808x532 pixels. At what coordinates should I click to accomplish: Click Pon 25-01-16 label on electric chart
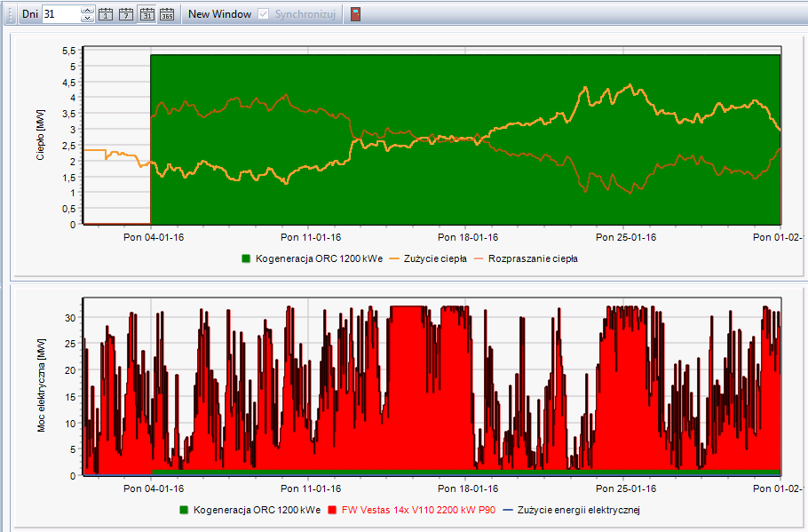pyautogui.click(x=626, y=488)
